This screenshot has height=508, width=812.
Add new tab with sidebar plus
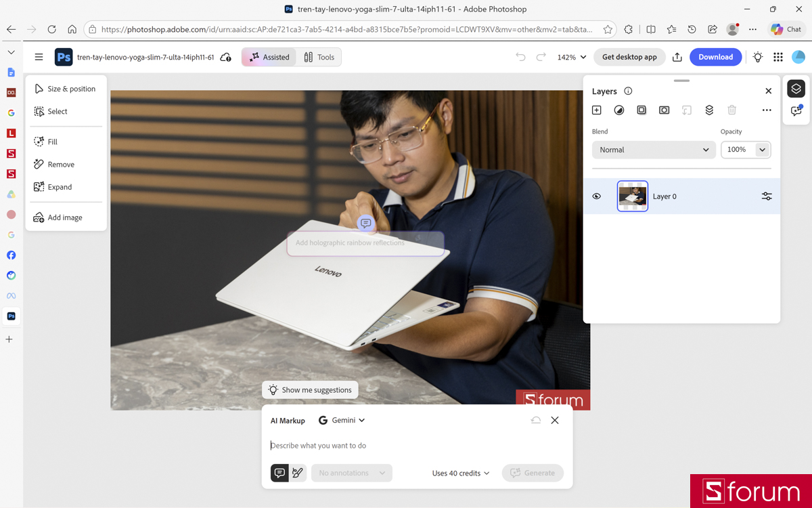point(9,339)
